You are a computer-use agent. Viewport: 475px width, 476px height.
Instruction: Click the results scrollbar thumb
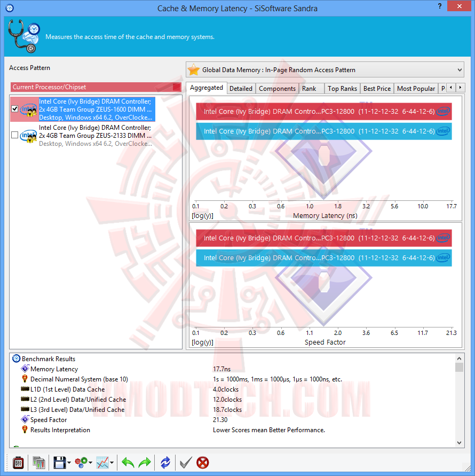coord(459,367)
